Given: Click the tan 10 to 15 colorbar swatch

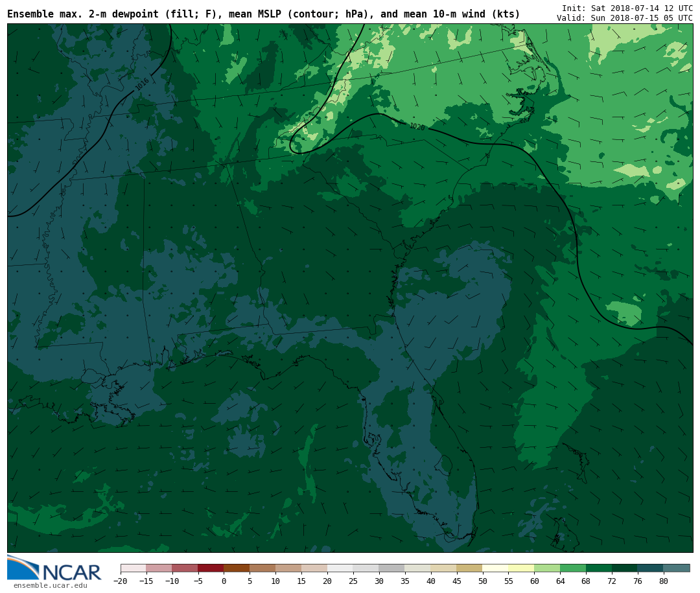Looking at the screenshot, I should point(288,568).
